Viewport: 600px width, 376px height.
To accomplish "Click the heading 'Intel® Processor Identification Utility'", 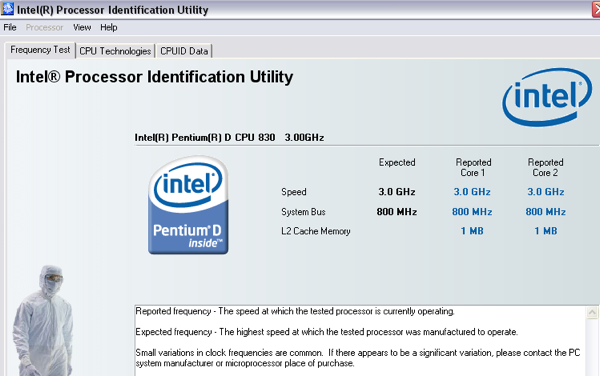I will (155, 77).
